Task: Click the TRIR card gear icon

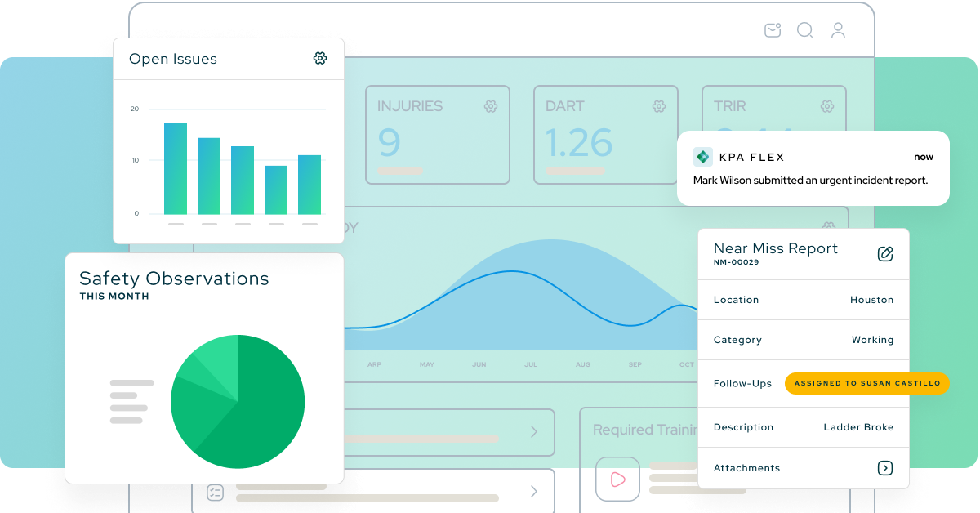Action: tap(826, 106)
